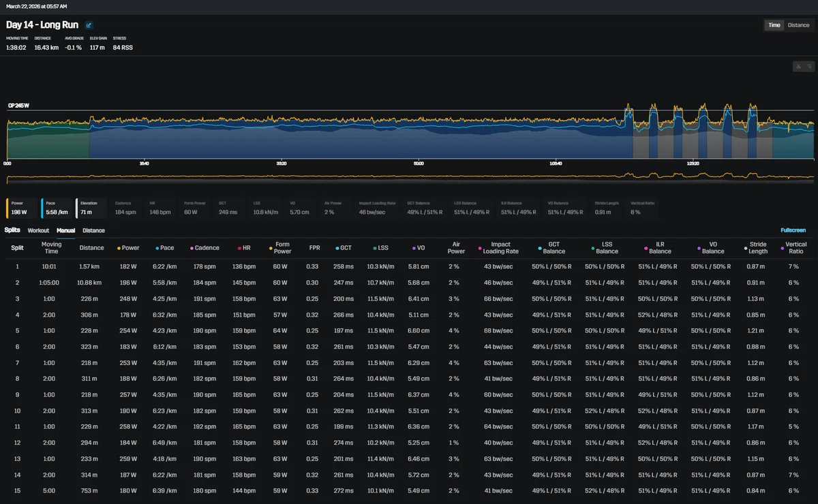Viewport: 818px width, 504px height.
Task: Click the mini overview timeline below chart
Action: click(410, 177)
